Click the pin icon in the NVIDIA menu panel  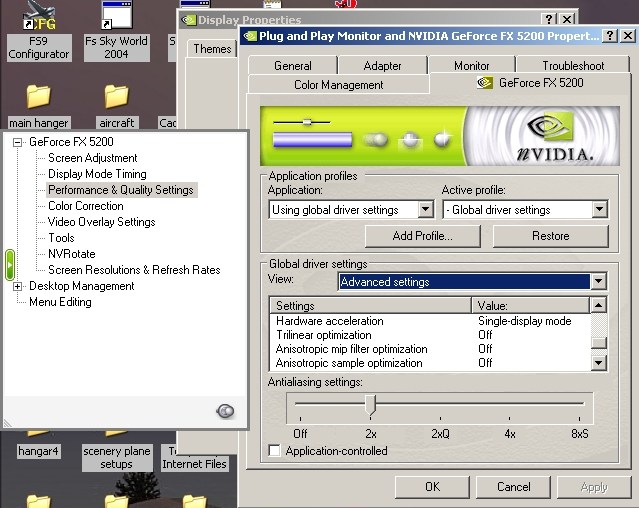click(x=225, y=410)
